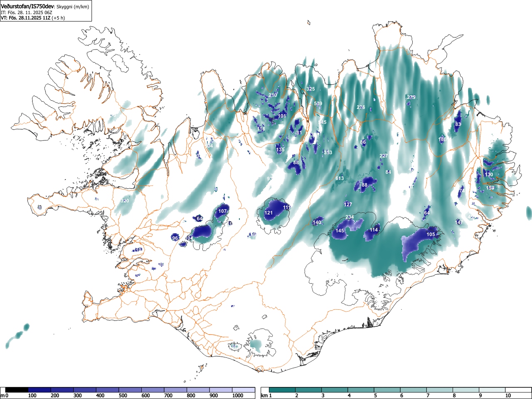Click the 135 visibility value
This screenshot has height=399, width=532.
click(281, 150)
